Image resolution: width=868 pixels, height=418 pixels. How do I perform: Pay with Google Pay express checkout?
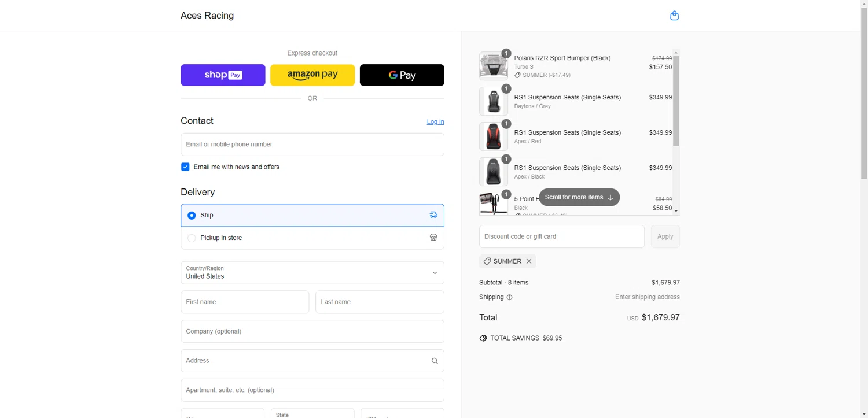402,75
